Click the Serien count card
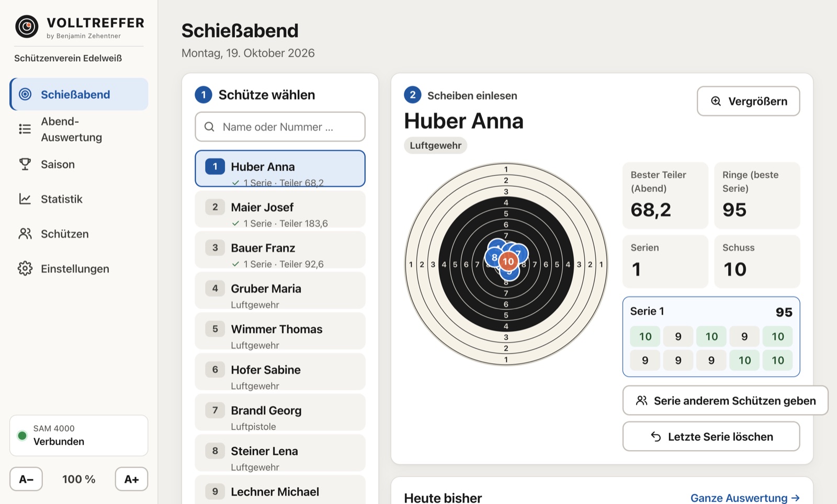The height and width of the screenshot is (504, 837). [665, 261]
